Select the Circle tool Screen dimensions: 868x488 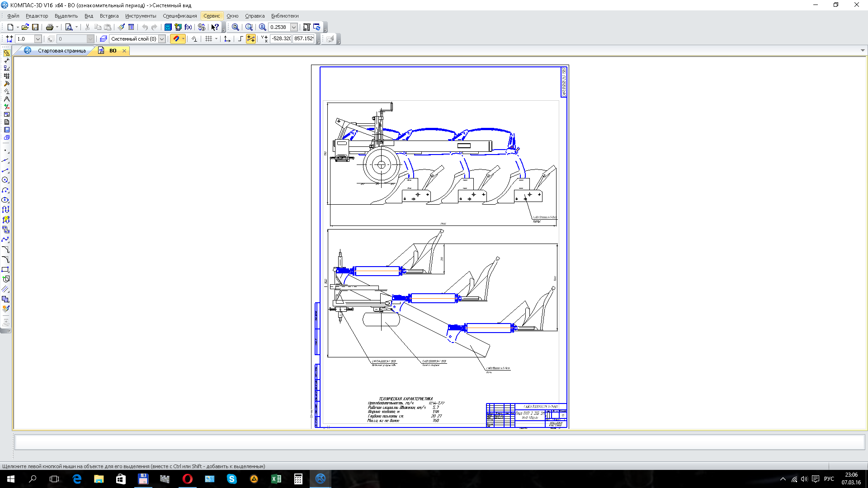click(x=5, y=180)
